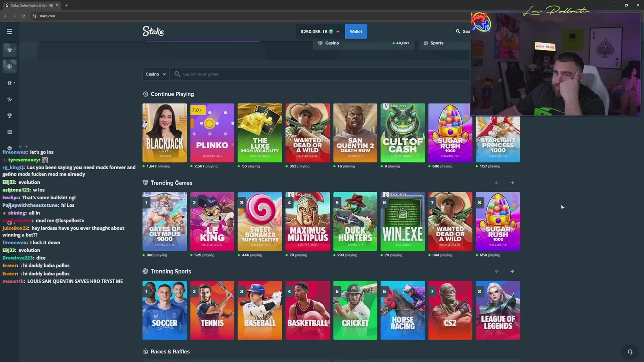This screenshot has width=644, height=362.
Task: Open the gift promotions sidebar icon
Action: (x=9, y=83)
